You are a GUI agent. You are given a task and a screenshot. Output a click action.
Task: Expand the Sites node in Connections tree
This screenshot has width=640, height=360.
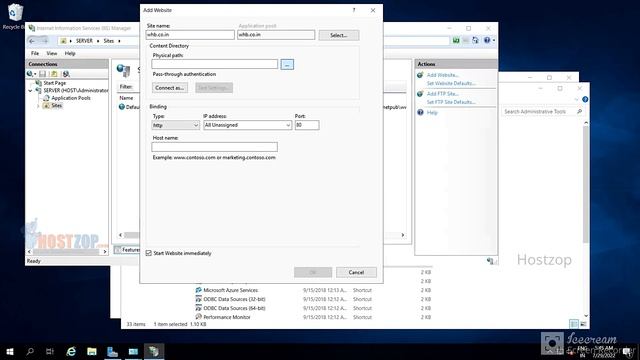pyautogui.click(x=38, y=106)
